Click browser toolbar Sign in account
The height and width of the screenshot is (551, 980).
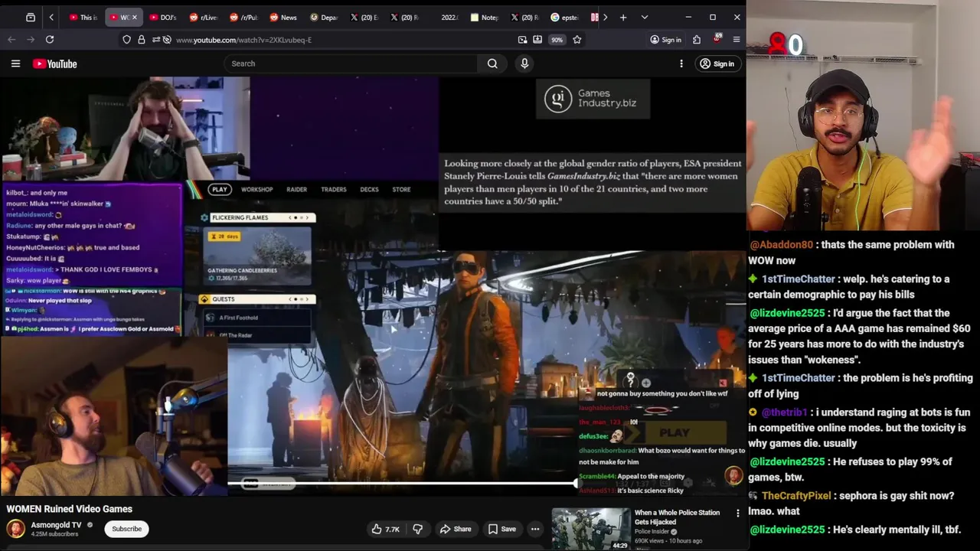665,40
